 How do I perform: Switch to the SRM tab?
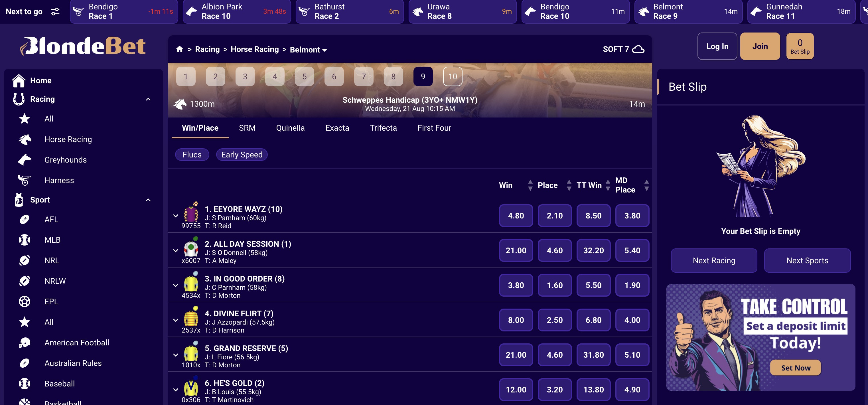click(x=247, y=128)
